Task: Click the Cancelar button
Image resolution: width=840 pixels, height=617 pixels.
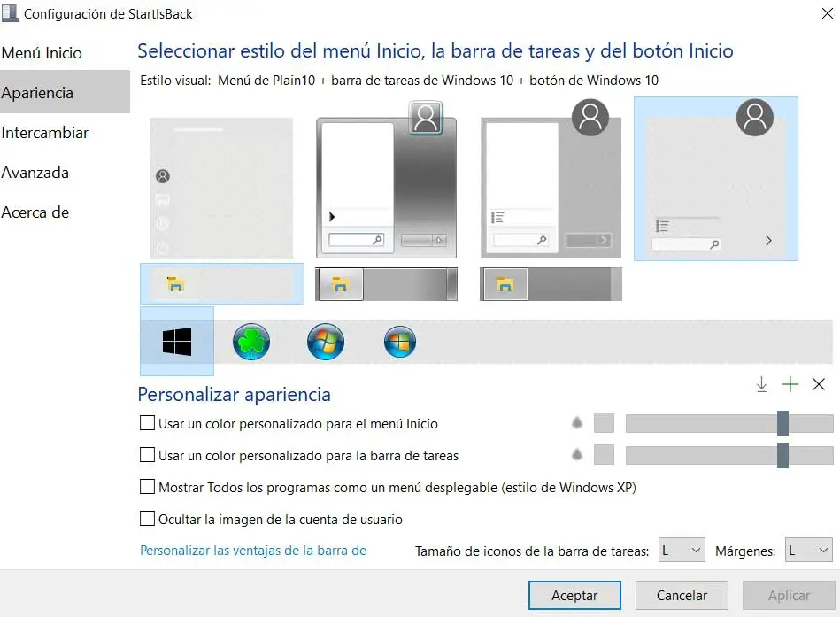Action: pos(682,595)
